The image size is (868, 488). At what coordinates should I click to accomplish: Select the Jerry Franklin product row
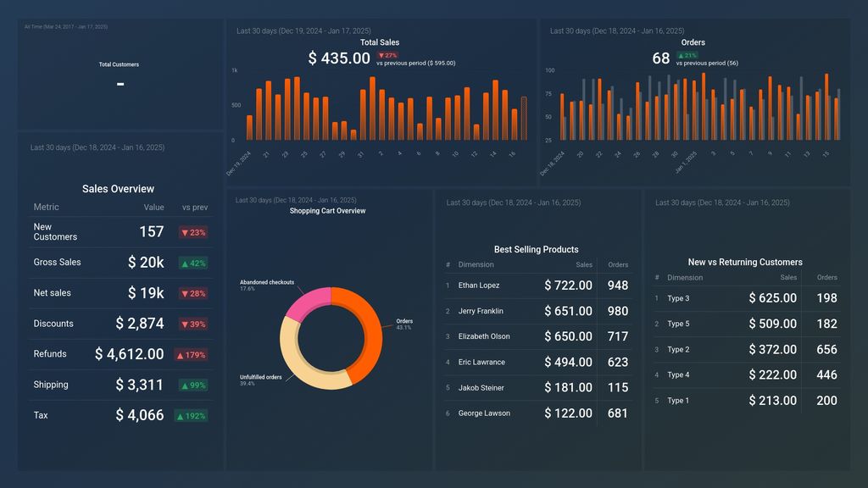point(537,311)
